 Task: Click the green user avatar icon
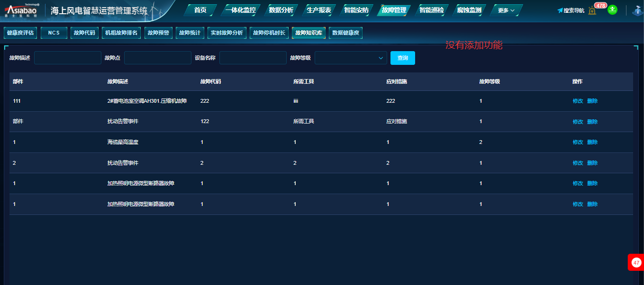pos(612,10)
